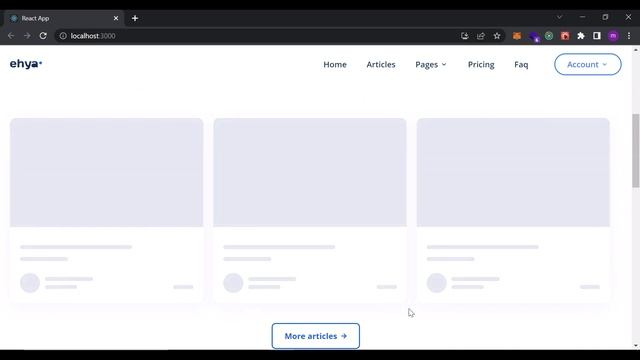Click the share page icon

[481, 36]
